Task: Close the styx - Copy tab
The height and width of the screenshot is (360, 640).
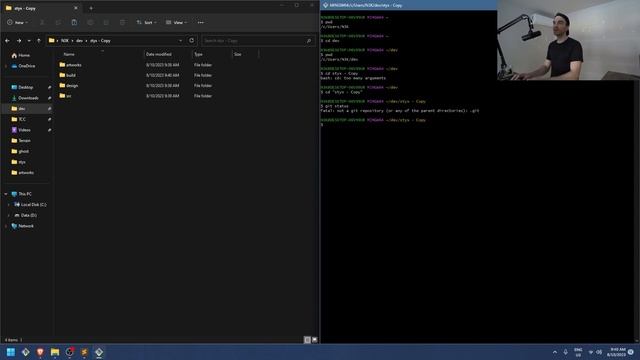Action: tap(76, 8)
